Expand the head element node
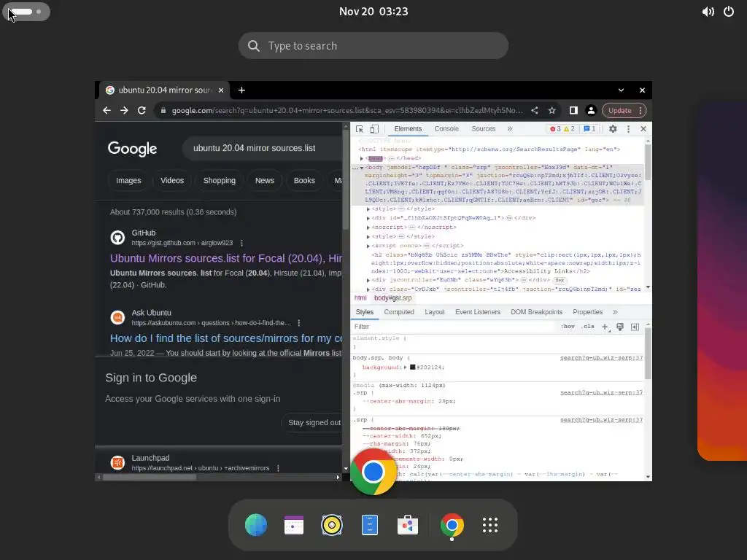Image resolution: width=747 pixels, height=560 pixels. click(x=362, y=158)
